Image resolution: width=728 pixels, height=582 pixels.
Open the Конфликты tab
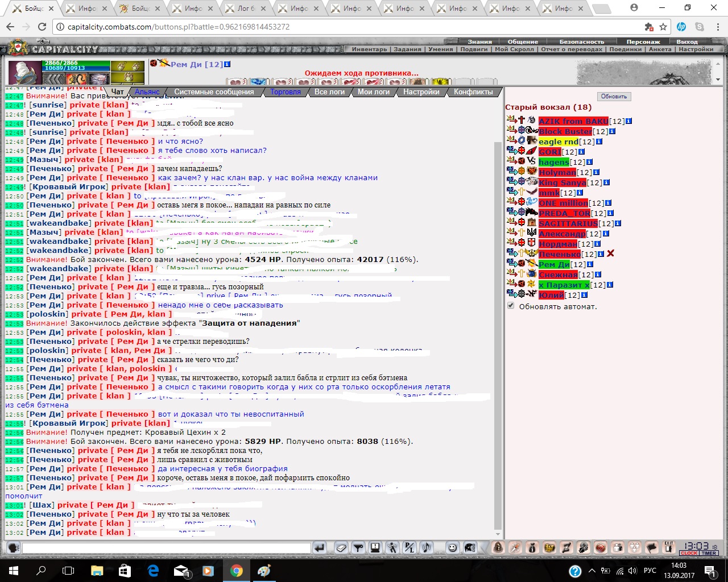tap(473, 92)
